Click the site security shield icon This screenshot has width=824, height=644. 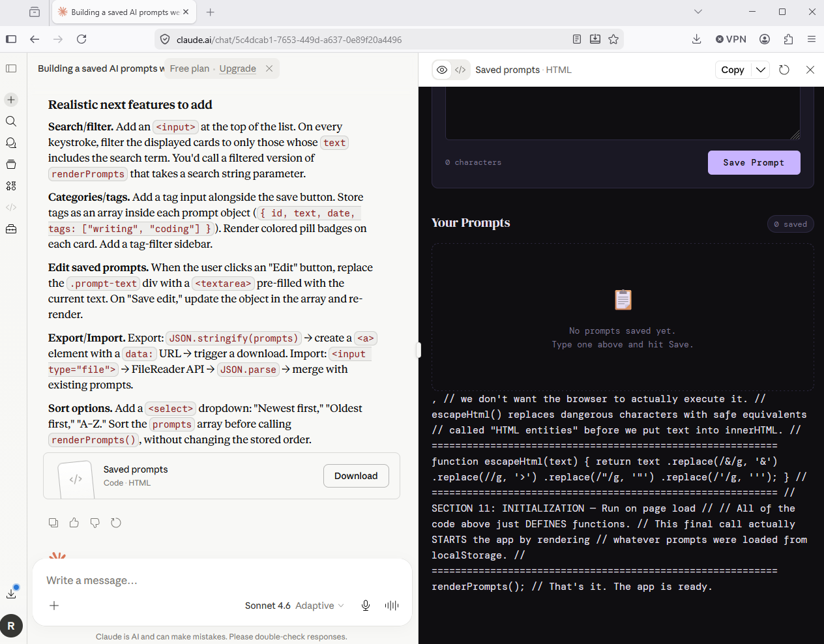click(x=165, y=40)
